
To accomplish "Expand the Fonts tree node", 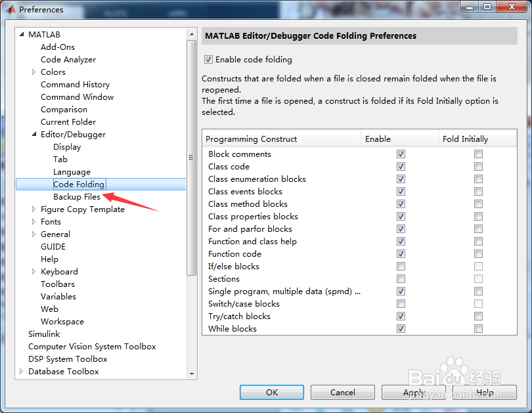I will (x=33, y=222).
